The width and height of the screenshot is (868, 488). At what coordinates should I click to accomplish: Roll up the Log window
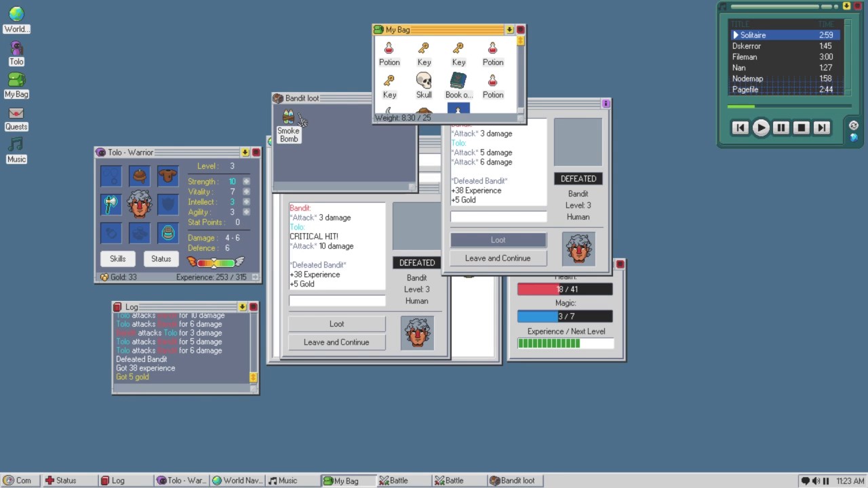242,307
